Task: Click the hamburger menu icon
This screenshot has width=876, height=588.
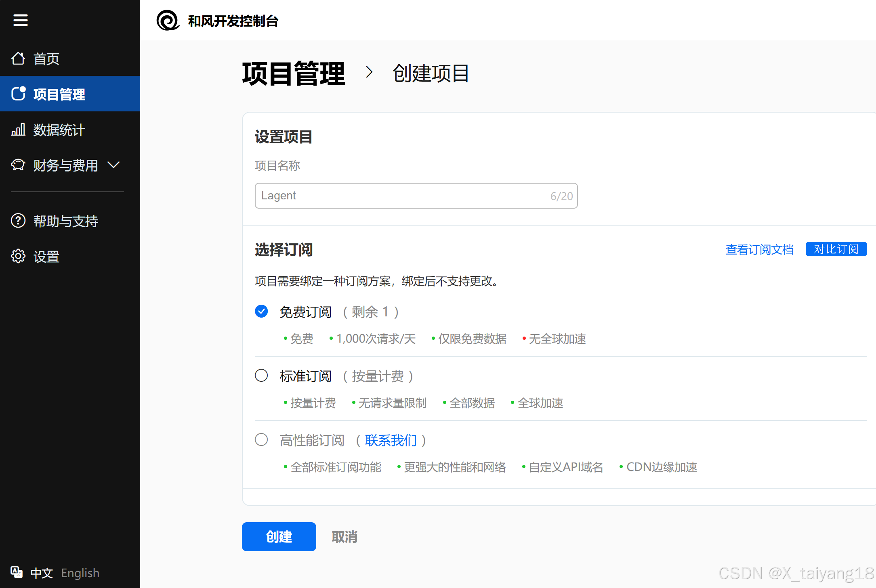Action: [x=20, y=20]
